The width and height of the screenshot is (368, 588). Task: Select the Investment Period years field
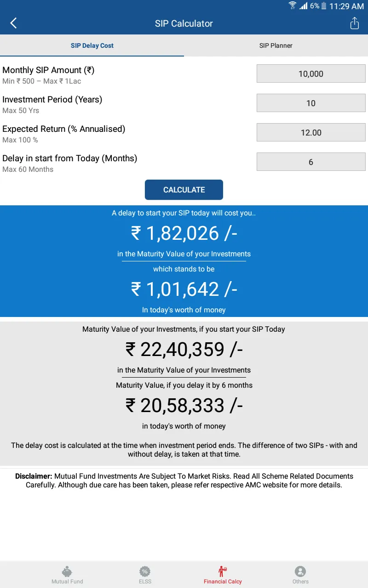click(x=310, y=103)
